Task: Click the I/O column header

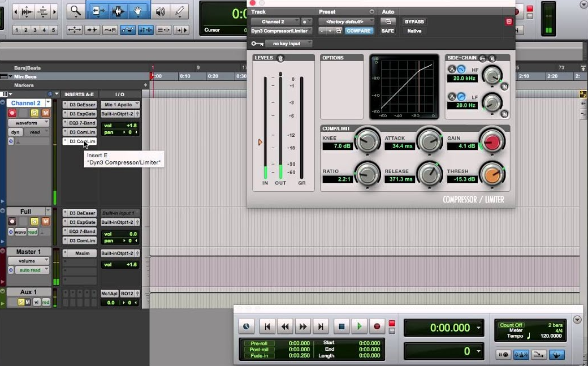Action: (120, 94)
